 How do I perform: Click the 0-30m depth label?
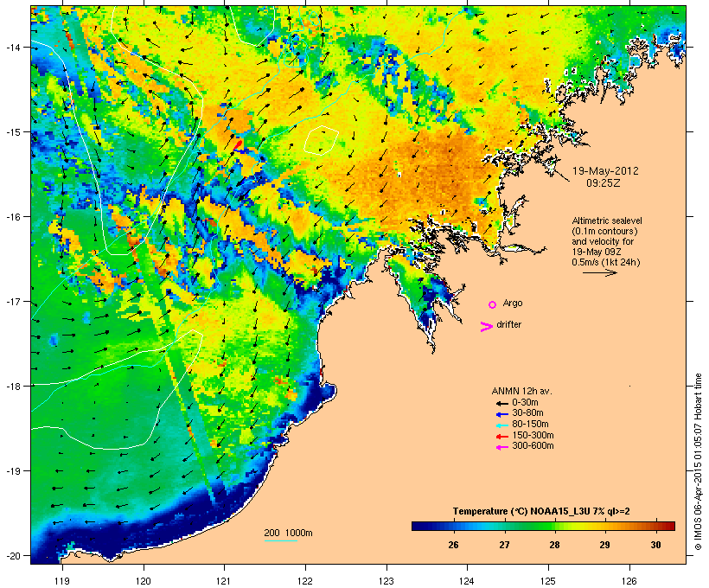[525, 403]
